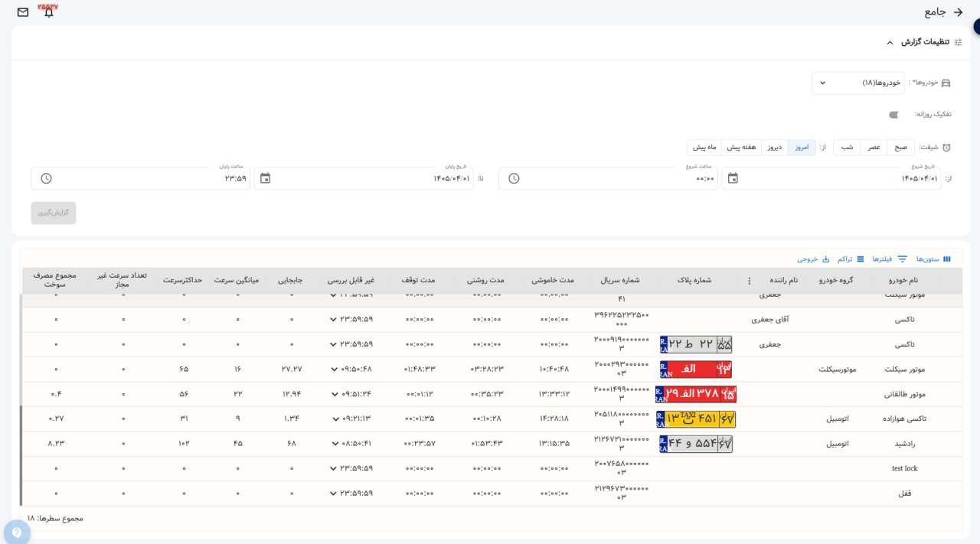Open the end date calendar picker
The height and width of the screenshot is (544, 980).
265,178
